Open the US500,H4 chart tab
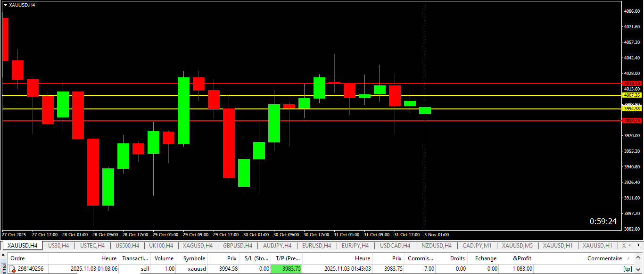 tap(127, 246)
